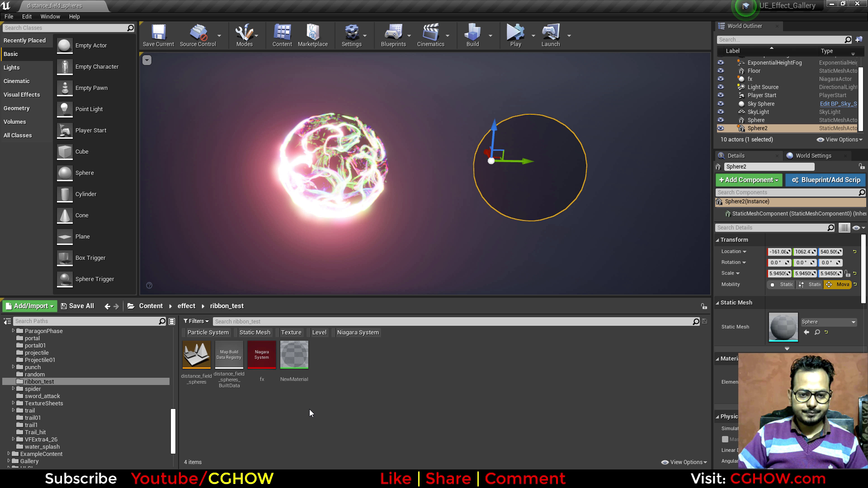
Task: Click the Save All button
Action: point(77,306)
